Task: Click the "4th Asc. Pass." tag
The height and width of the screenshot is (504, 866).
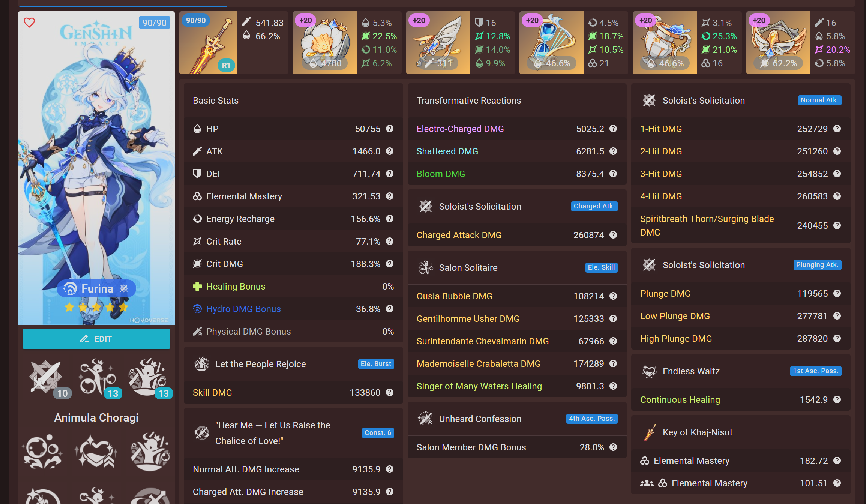Action: click(x=592, y=418)
